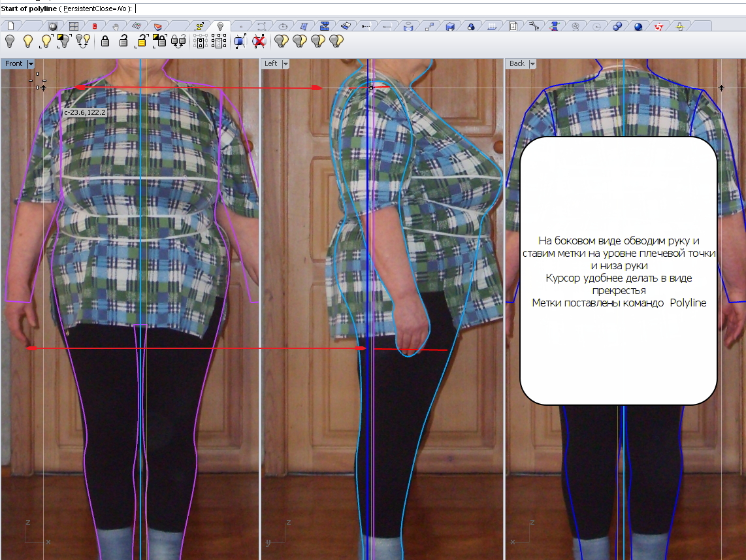Toggle the PersistentClose=No command option
Viewport: 746px width, 560px height.
point(94,8)
